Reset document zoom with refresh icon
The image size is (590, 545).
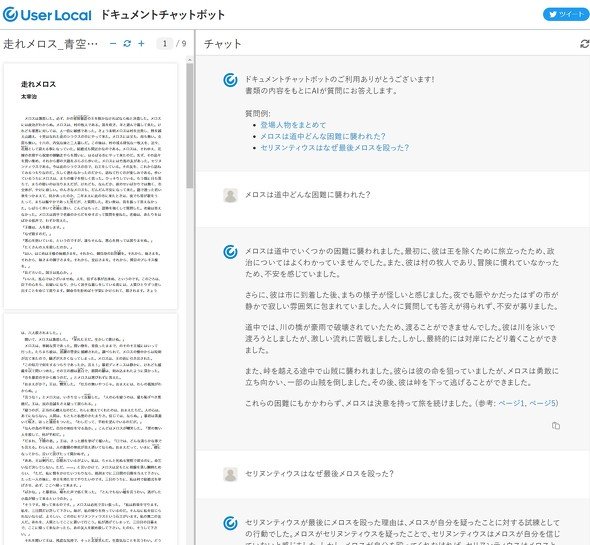click(127, 44)
